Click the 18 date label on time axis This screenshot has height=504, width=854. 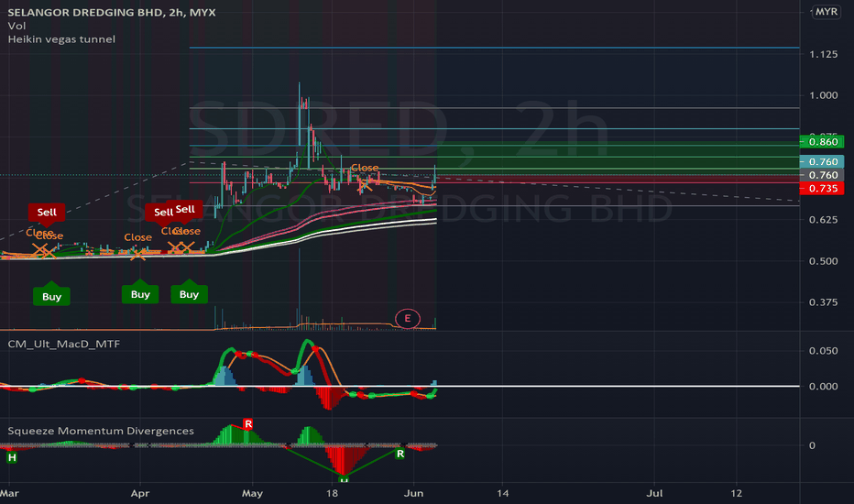pos(332,493)
